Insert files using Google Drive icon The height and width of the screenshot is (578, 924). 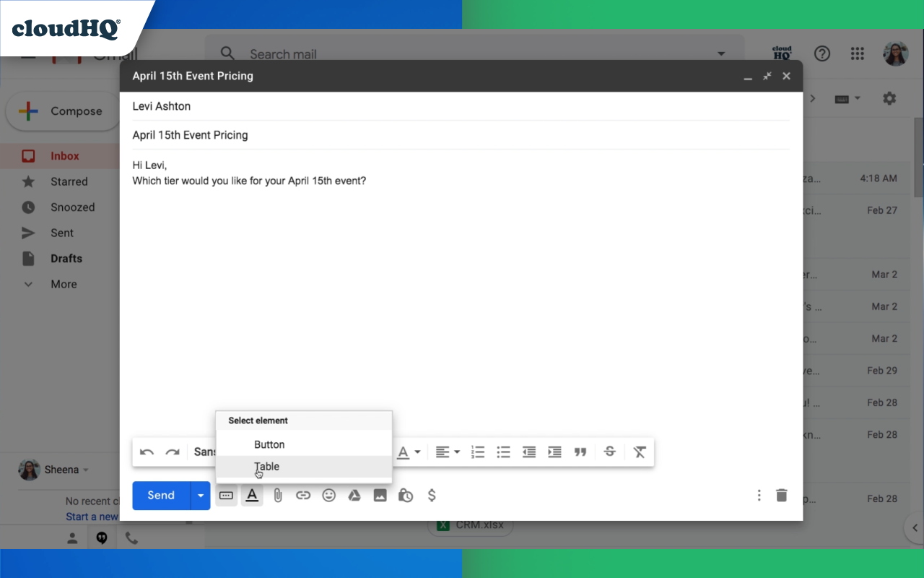[x=354, y=495]
